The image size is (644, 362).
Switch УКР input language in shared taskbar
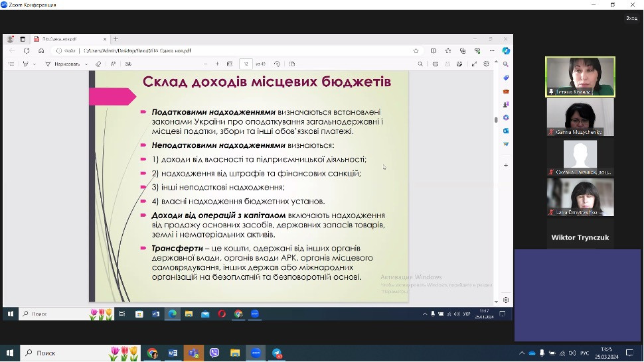pos(467,314)
